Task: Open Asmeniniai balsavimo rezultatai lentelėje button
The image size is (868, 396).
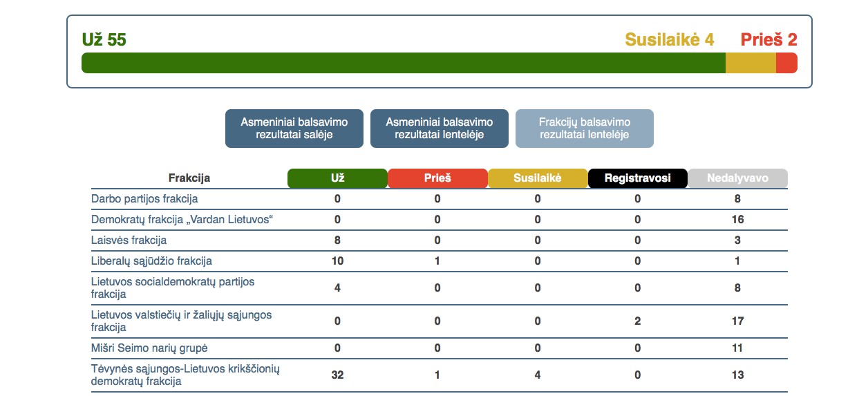Action: pos(439,129)
